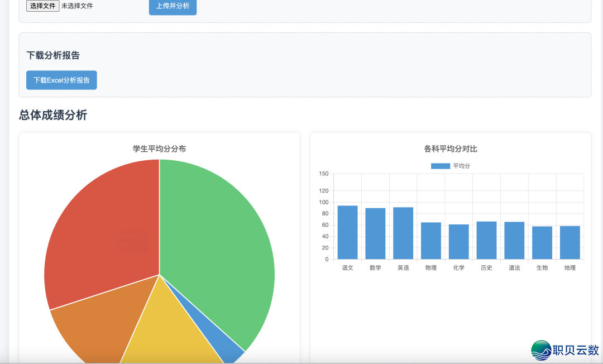This screenshot has height=364, width=603.
Task: Click the 物理 bar in the bar chart
Action: (430, 240)
